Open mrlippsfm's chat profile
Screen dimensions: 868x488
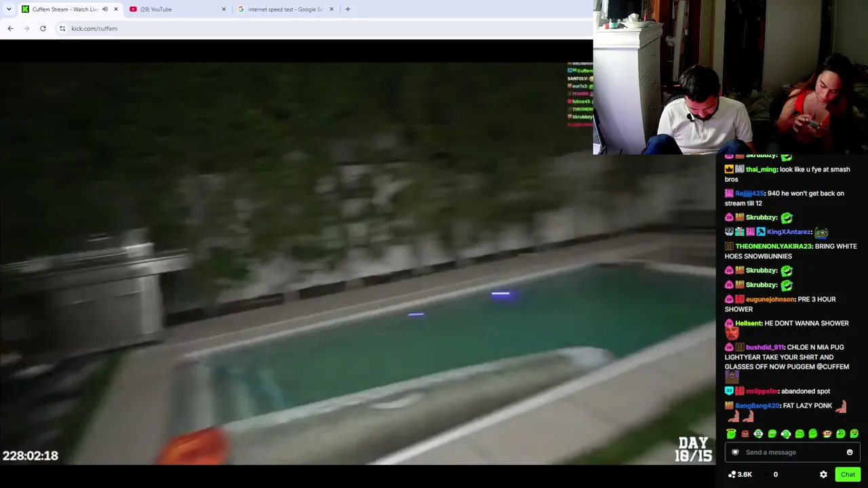[762, 391]
